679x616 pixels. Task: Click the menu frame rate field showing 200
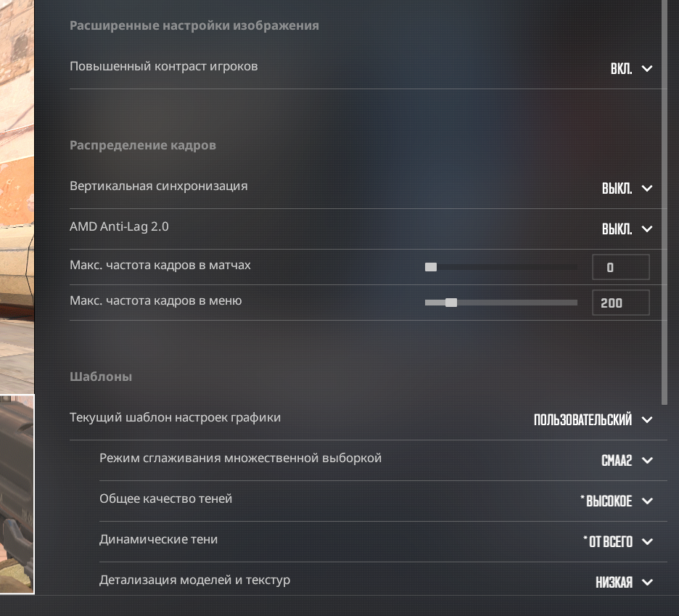coord(620,303)
